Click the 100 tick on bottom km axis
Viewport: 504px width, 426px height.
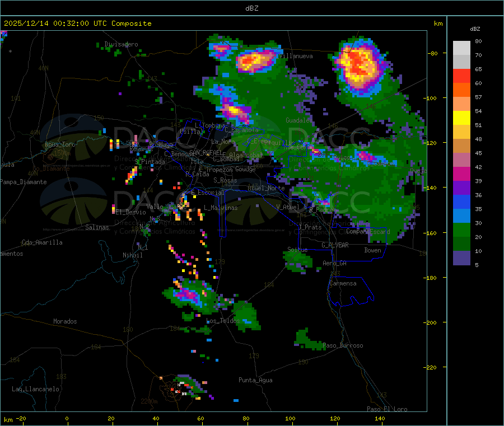point(290,418)
